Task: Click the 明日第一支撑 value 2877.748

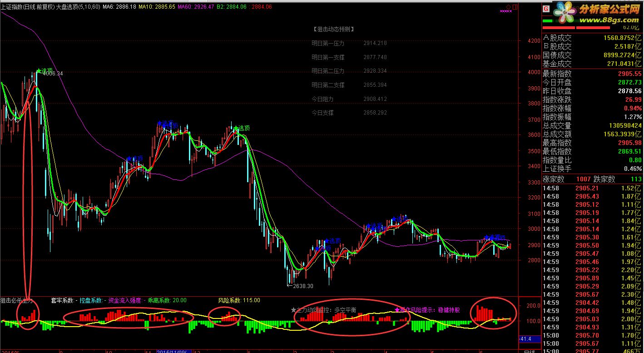Action: (375, 57)
